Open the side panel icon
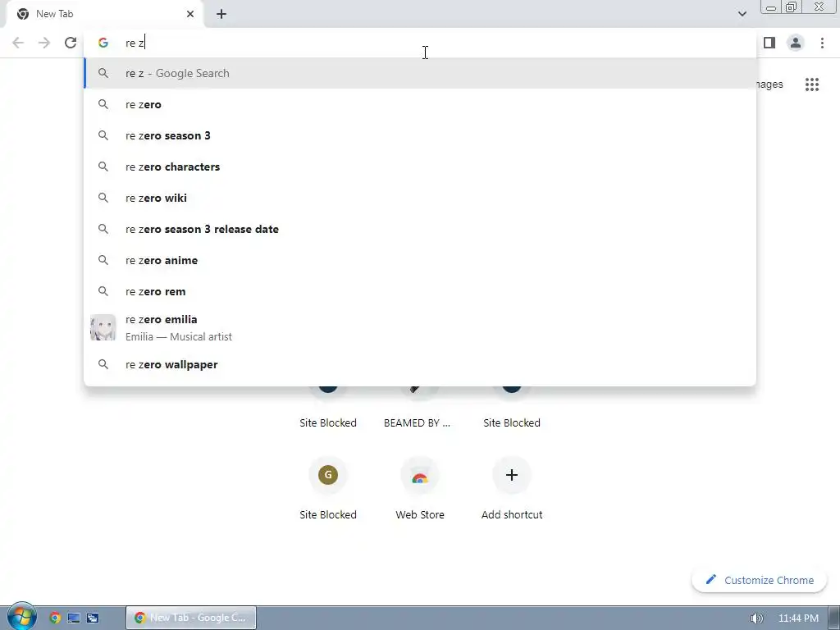The width and height of the screenshot is (840, 630). (769, 43)
